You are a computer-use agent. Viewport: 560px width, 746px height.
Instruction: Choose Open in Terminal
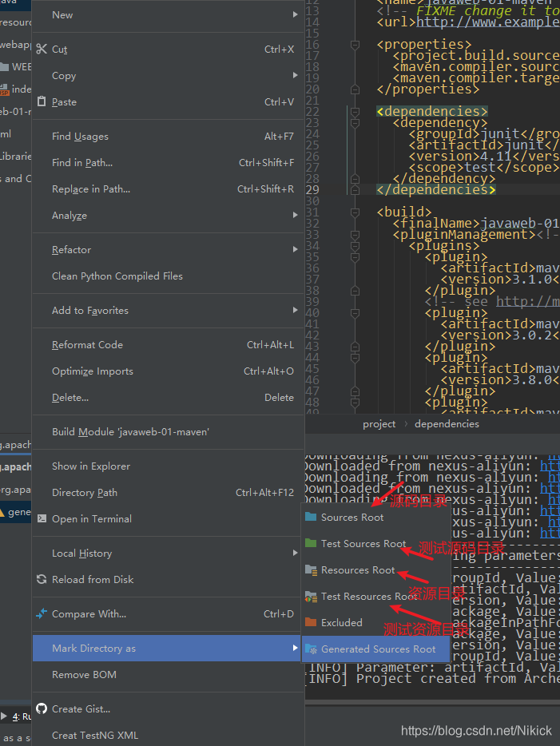[168, 518]
